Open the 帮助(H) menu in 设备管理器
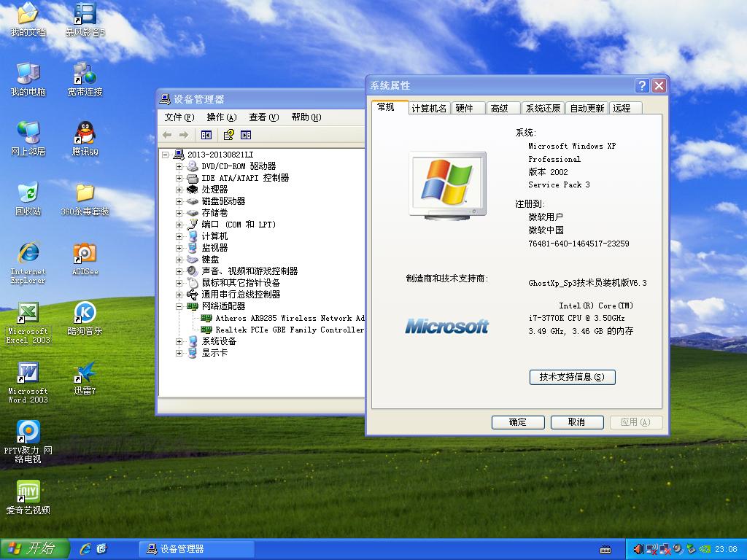747x560 pixels. [306, 117]
